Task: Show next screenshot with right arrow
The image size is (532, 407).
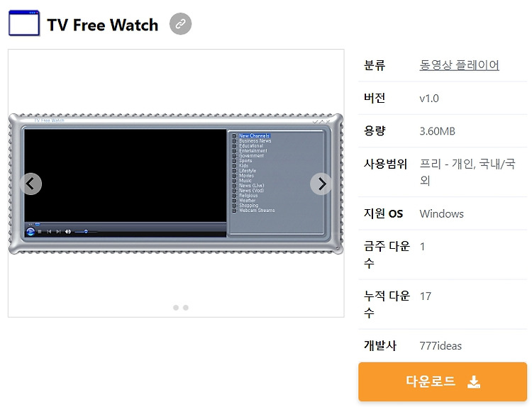Action: pos(321,184)
